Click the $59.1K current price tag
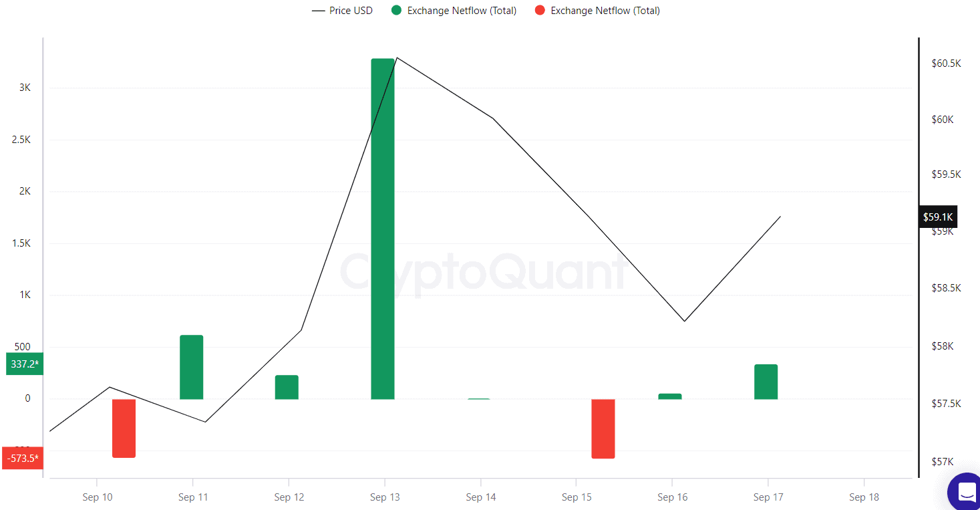The width and height of the screenshot is (980, 510). click(x=938, y=217)
